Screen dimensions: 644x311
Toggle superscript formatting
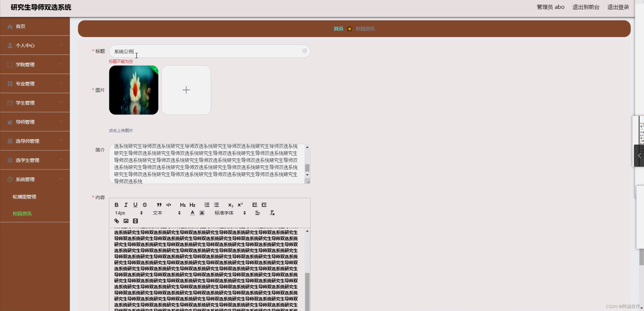tap(240, 205)
